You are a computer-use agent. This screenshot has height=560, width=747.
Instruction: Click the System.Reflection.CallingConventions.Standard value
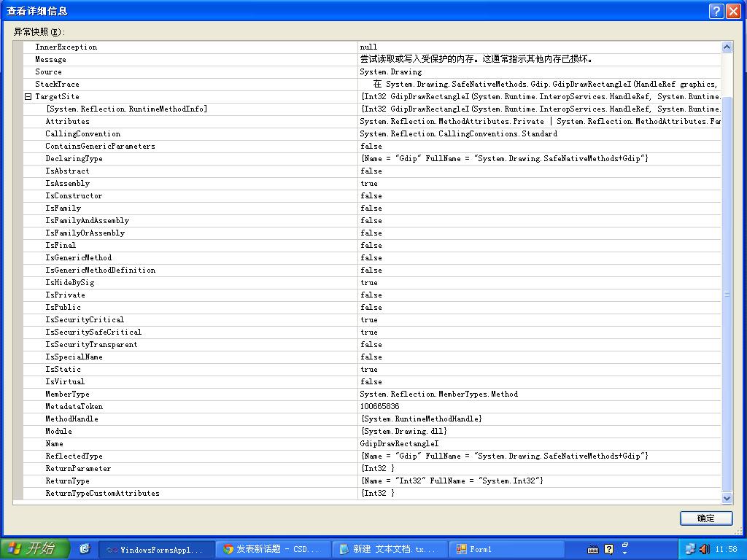coord(458,134)
